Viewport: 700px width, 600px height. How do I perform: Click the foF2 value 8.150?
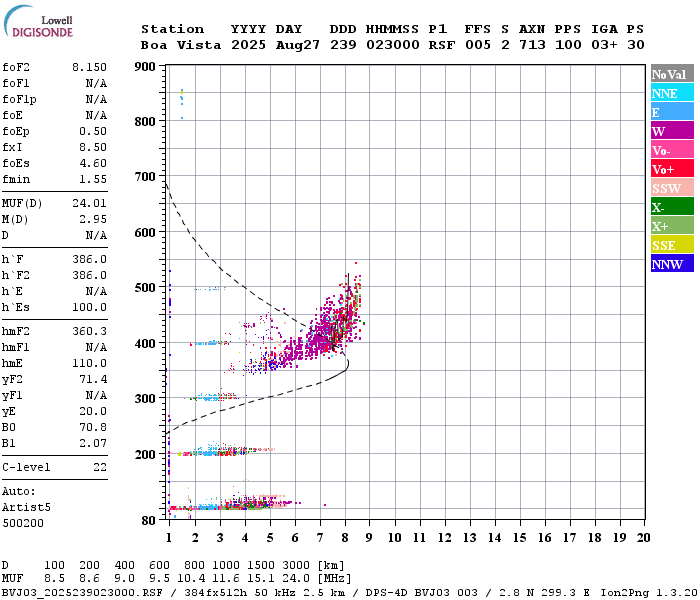[89, 67]
